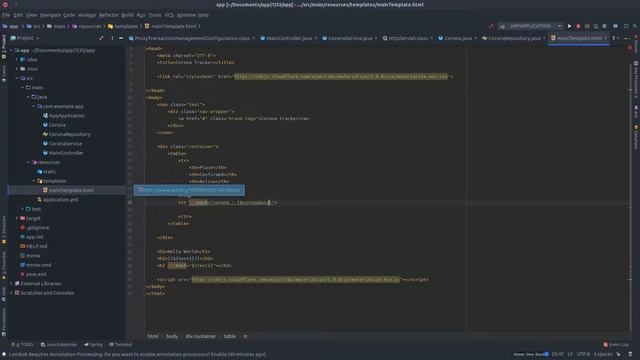Run with coverage icon in toolbar

click(x=587, y=26)
